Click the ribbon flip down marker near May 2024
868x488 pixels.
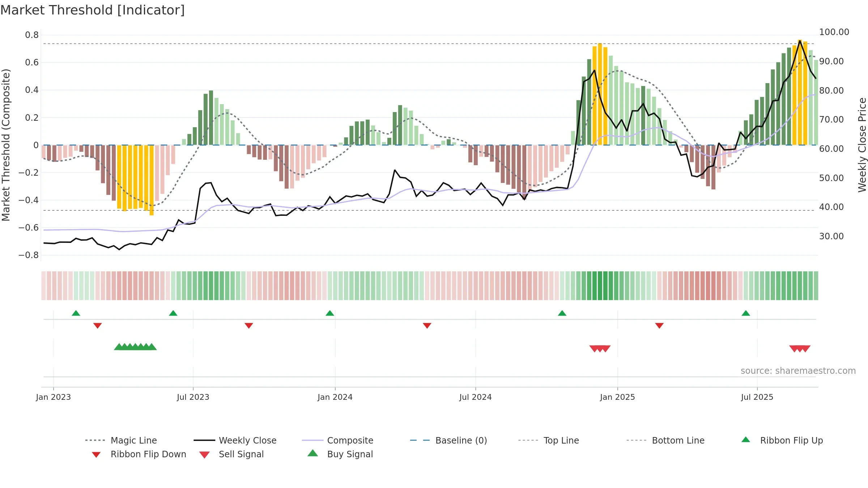click(x=427, y=326)
